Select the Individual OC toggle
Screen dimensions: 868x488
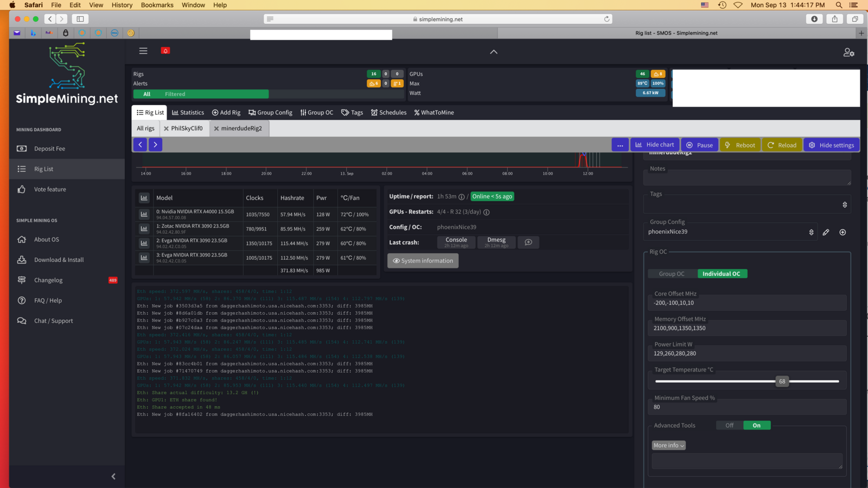pyautogui.click(x=722, y=274)
